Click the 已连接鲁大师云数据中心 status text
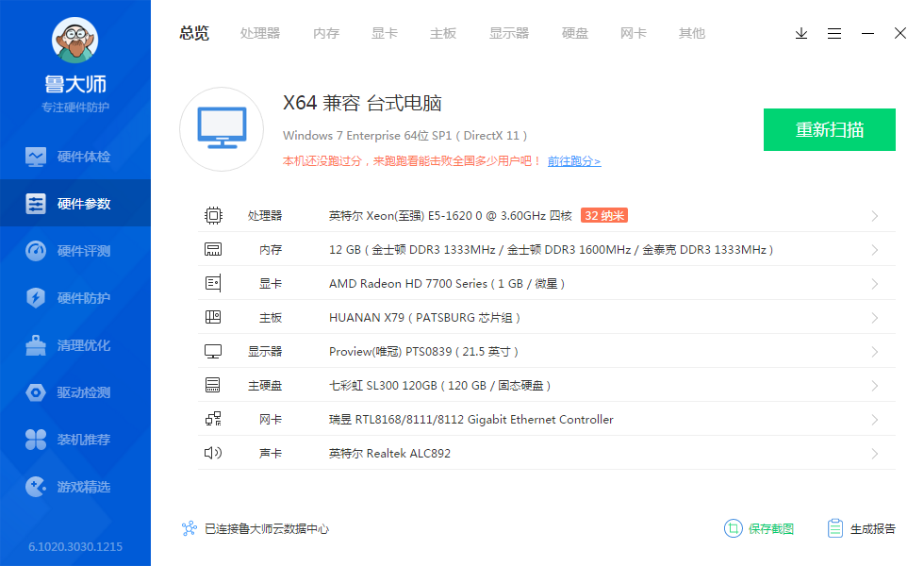This screenshot has height=566, width=924. [x=266, y=529]
